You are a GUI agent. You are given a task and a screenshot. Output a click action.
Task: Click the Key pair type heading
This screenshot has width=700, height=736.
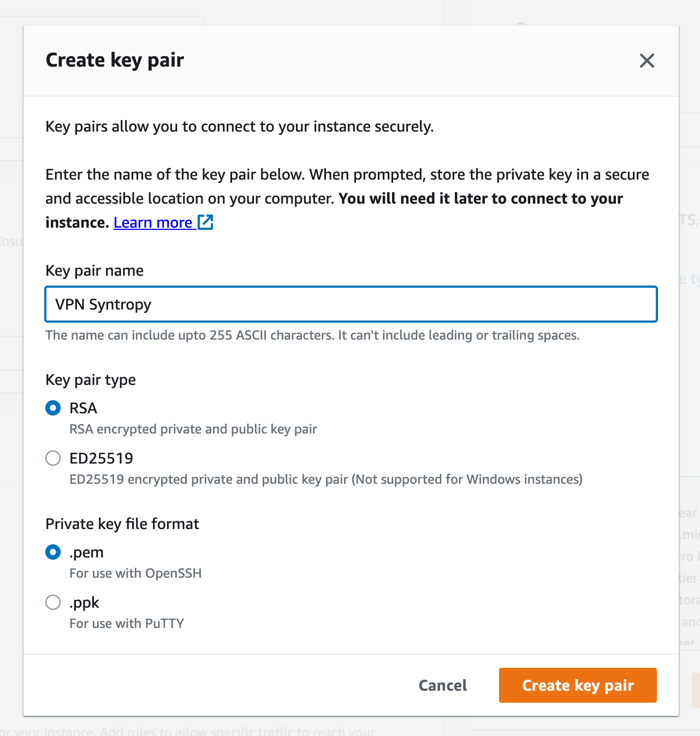click(91, 380)
